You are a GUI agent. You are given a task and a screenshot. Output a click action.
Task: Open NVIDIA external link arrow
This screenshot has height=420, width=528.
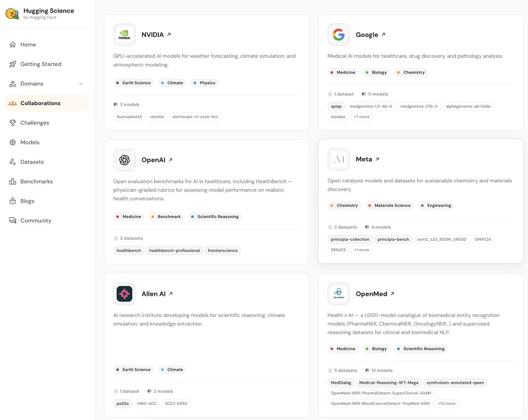tap(169, 35)
